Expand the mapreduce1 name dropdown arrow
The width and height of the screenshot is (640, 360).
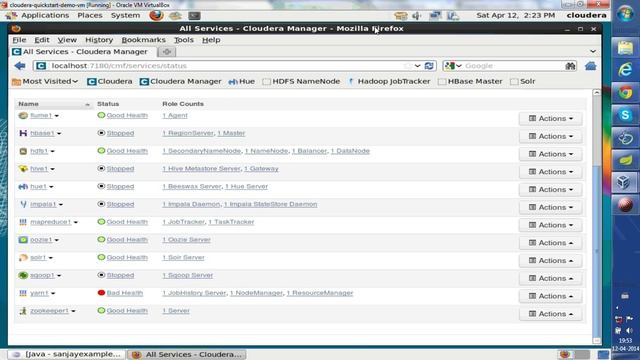pos(76,222)
